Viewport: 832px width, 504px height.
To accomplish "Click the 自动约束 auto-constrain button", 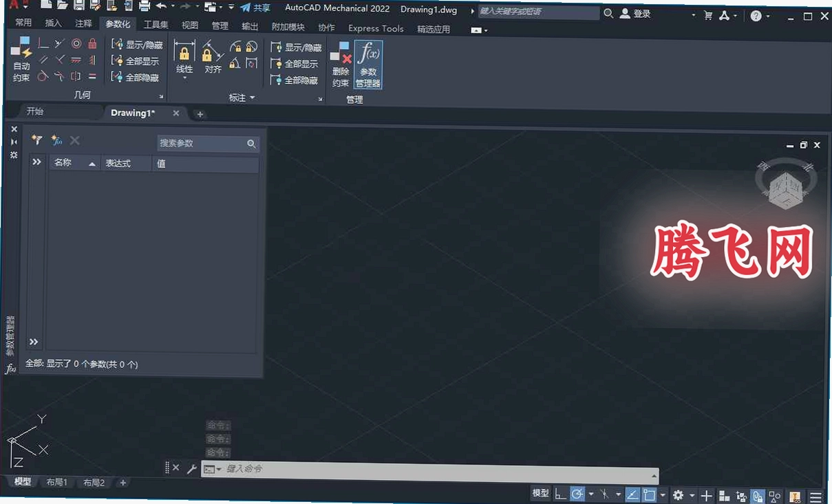I will (21, 58).
